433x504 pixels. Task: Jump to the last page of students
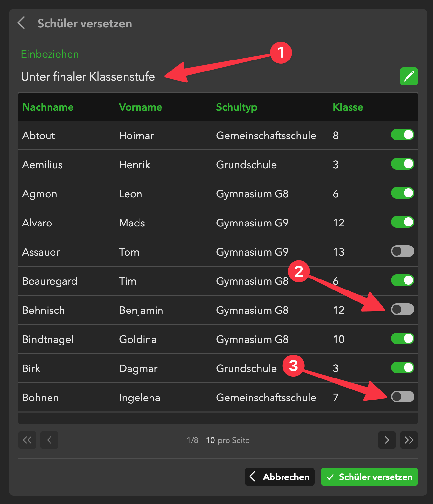click(x=409, y=440)
